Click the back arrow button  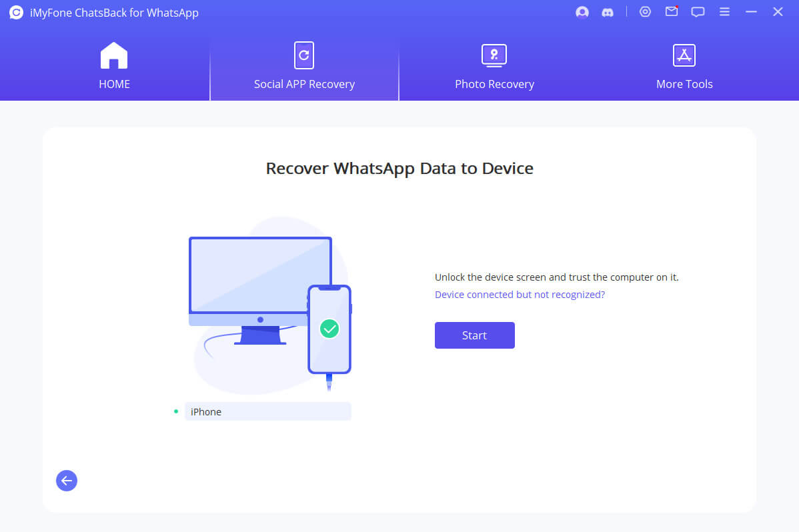pyautogui.click(x=67, y=481)
